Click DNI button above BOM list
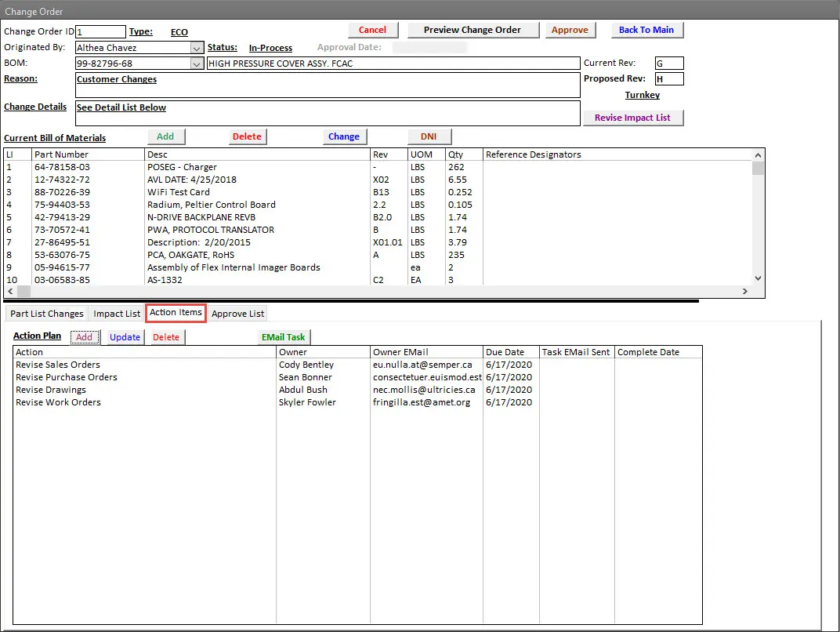 tap(429, 136)
